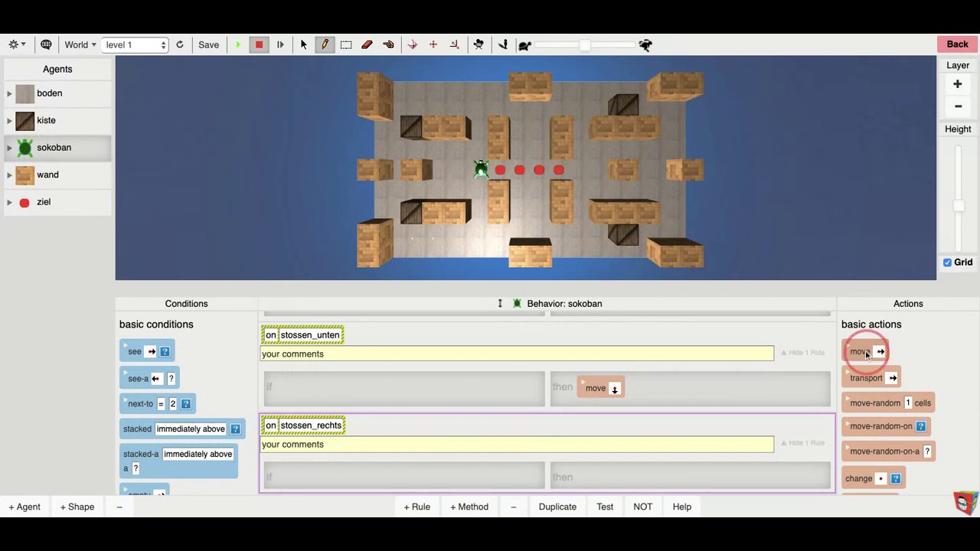Click the first-person figure icon in toolbar
980x551 pixels.
coord(503,44)
